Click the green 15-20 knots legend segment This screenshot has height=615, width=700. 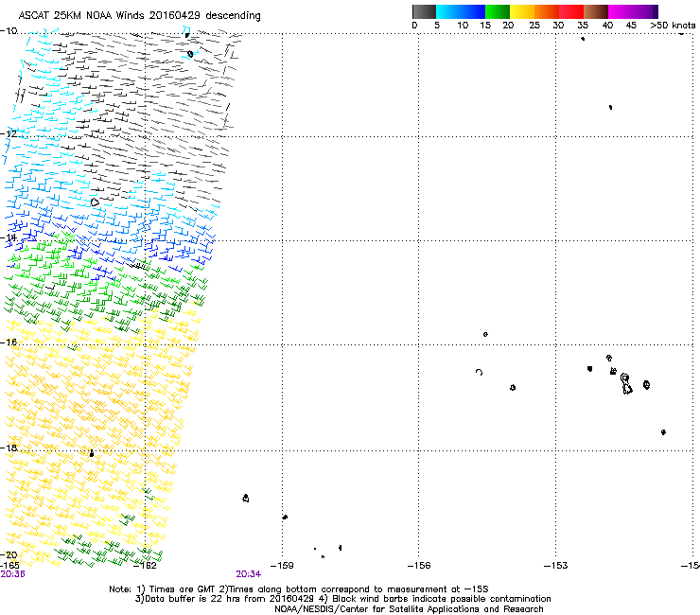point(498,12)
